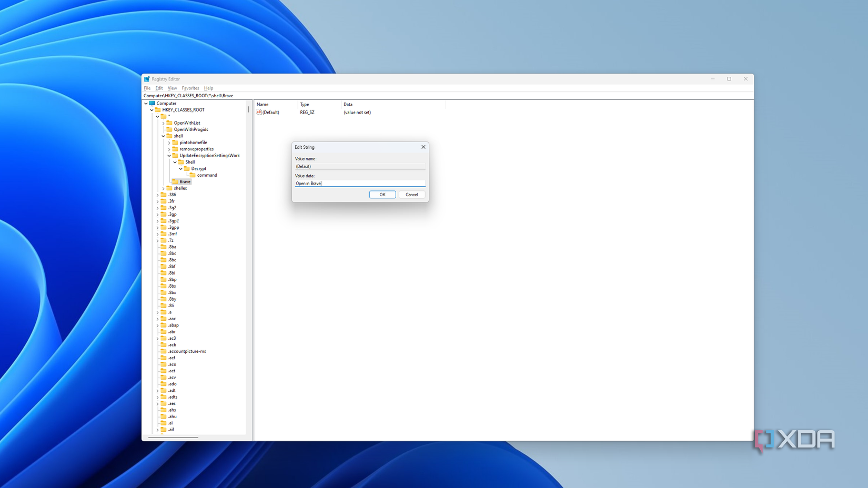The height and width of the screenshot is (488, 868).
Task: Open the Favorites menu
Action: [x=190, y=88]
